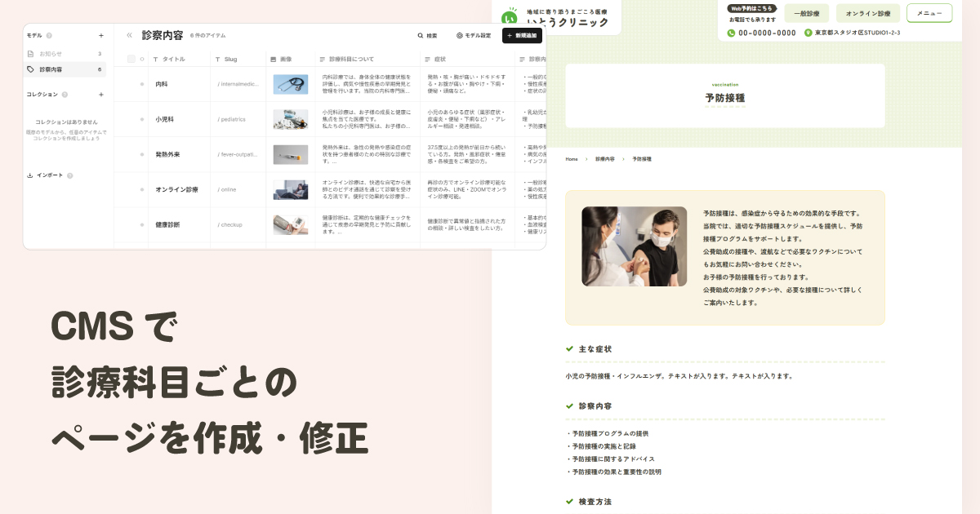The image size is (980, 514).
Task: Click the location pin icon beside the address
Action: tap(808, 33)
